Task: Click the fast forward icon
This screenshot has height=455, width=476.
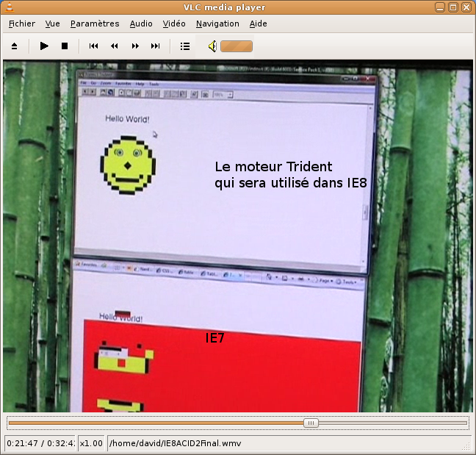Action: 135,46
